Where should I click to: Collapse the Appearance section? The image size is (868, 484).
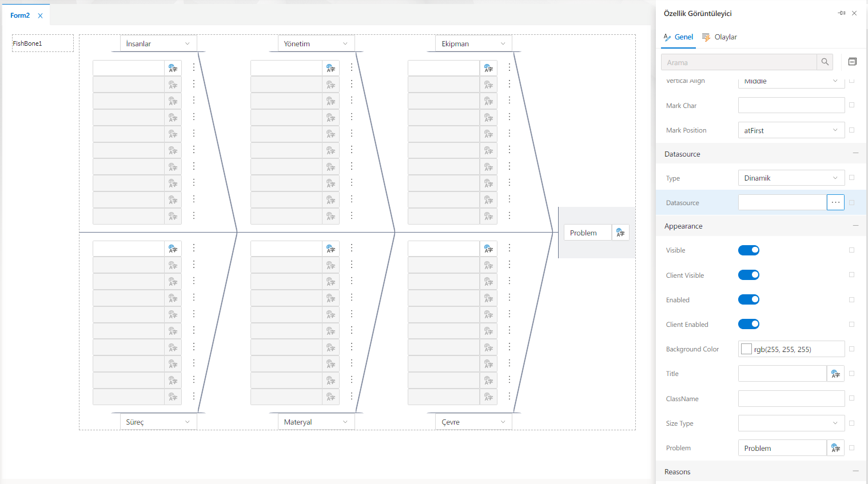click(855, 226)
